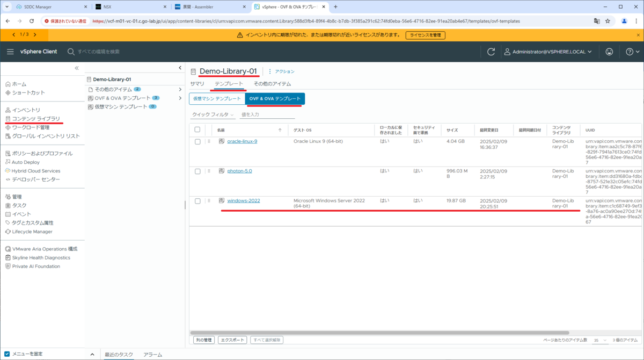Viewport: 644px width, 360px height.
Task: Open the feedback smiley icon
Action: [x=609, y=52]
